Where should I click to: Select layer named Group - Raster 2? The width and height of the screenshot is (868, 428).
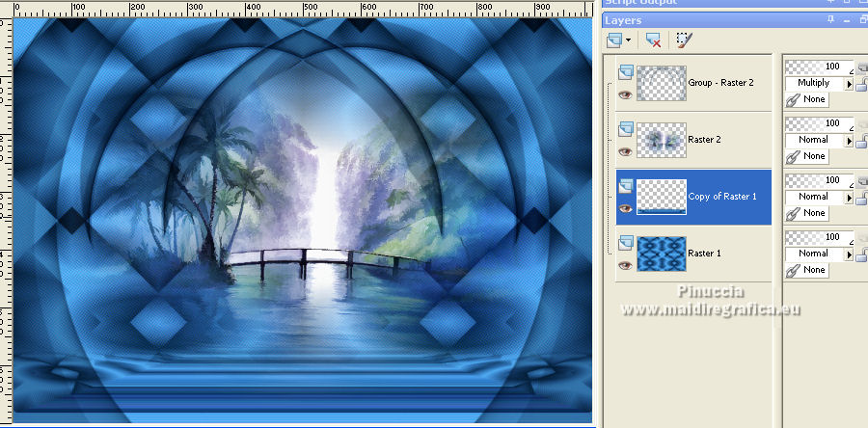click(x=720, y=83)
